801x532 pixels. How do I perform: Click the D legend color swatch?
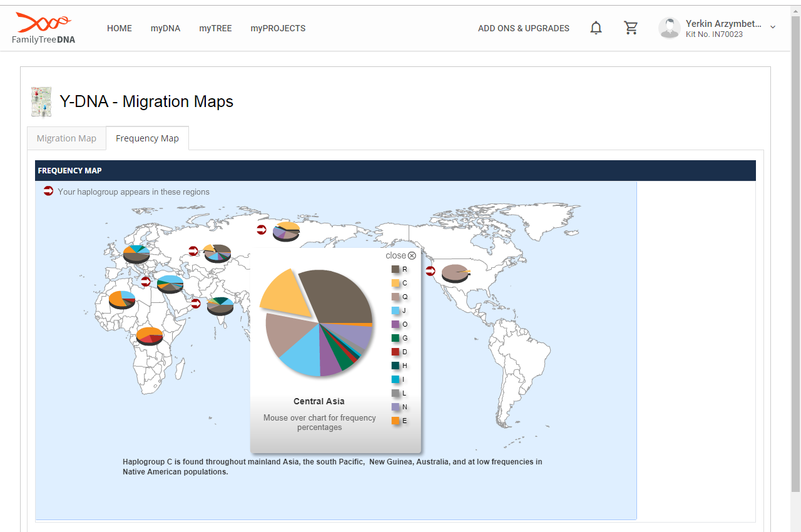pyautogui.click(x=395, y=352)
